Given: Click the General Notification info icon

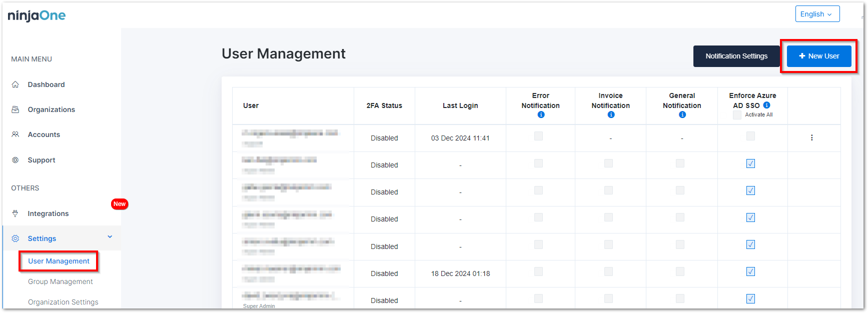Looking at the screenshot, I should click(x=682, y=115).
